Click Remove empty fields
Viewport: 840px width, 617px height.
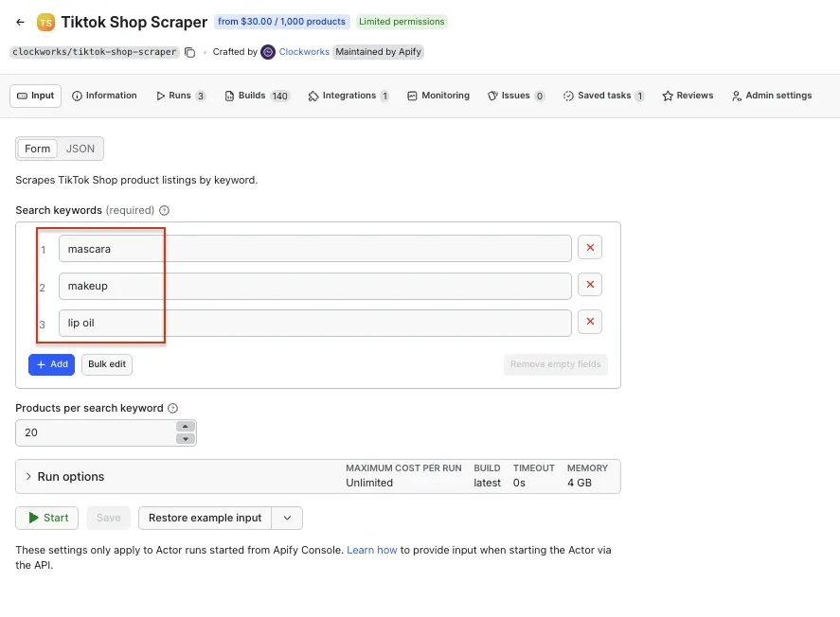[556, 364]
